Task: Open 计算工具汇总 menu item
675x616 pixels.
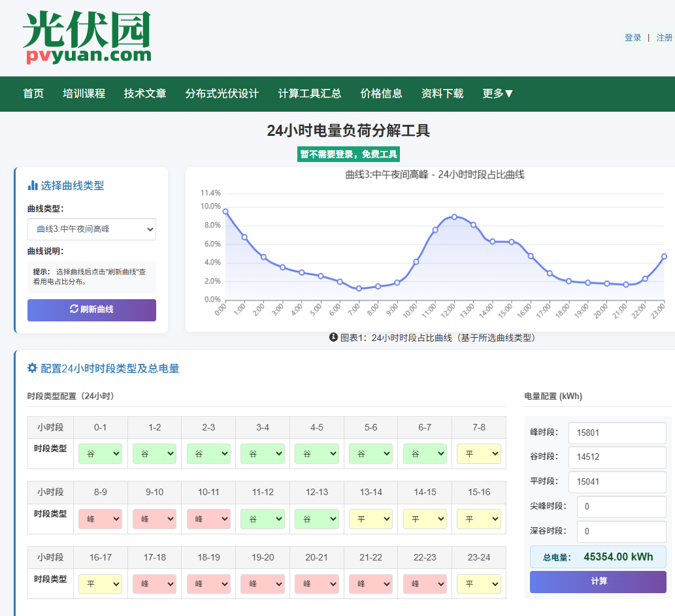Action: point(310,93)
